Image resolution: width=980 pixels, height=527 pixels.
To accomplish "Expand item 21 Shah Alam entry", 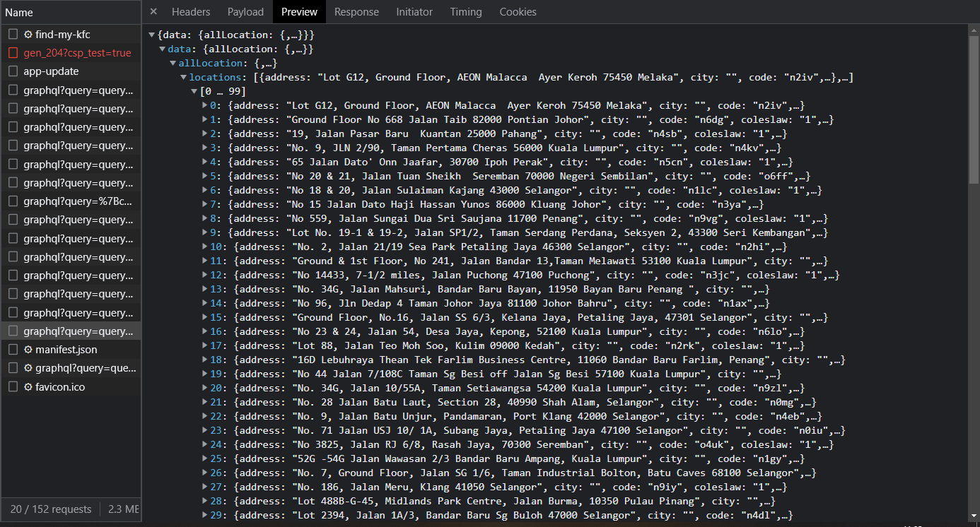I will [206, 402].
